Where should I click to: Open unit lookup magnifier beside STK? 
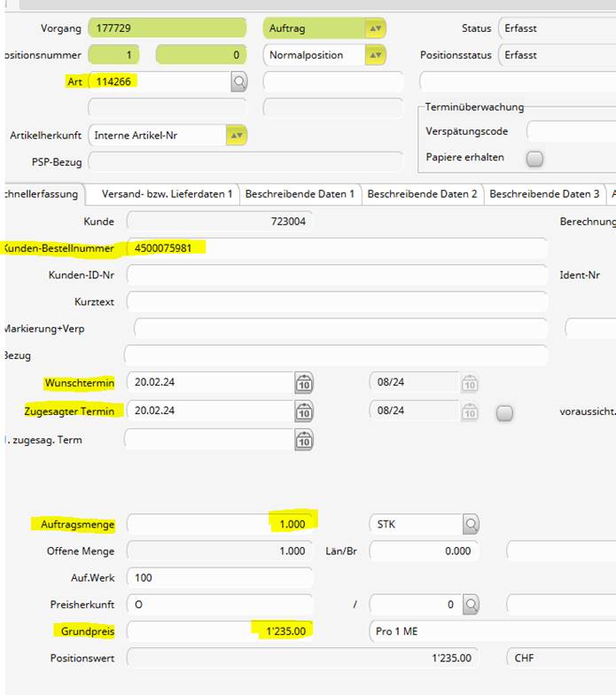point(471,524)
